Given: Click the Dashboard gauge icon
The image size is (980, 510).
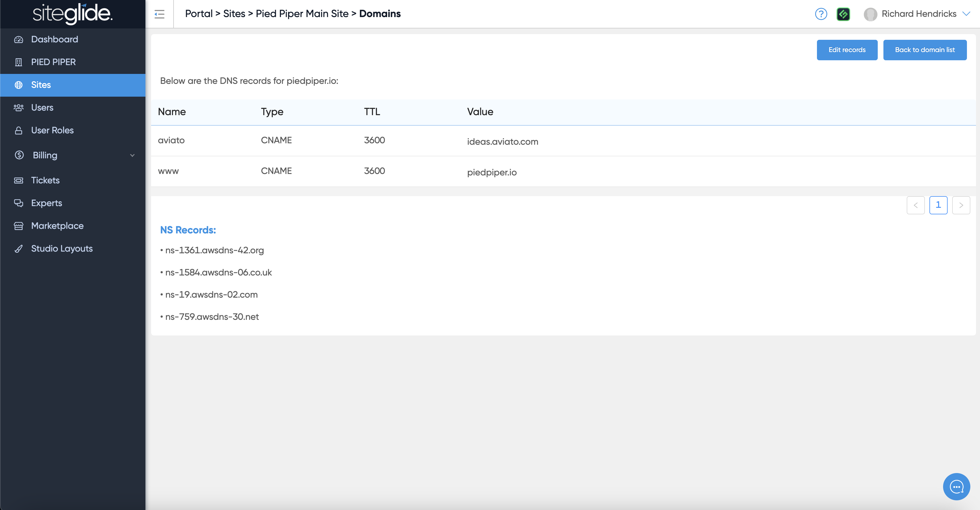Looking at the screenshot, I should click(19, 40).
